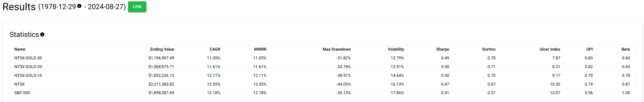Screen dimensions: 644x102
Task: Select the NTSX-GOLD-20 row name
Action: point(28,67)
